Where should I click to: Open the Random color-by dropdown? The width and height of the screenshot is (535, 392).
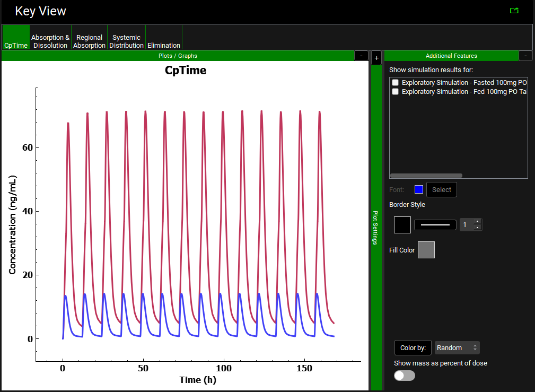click(457, 348)
